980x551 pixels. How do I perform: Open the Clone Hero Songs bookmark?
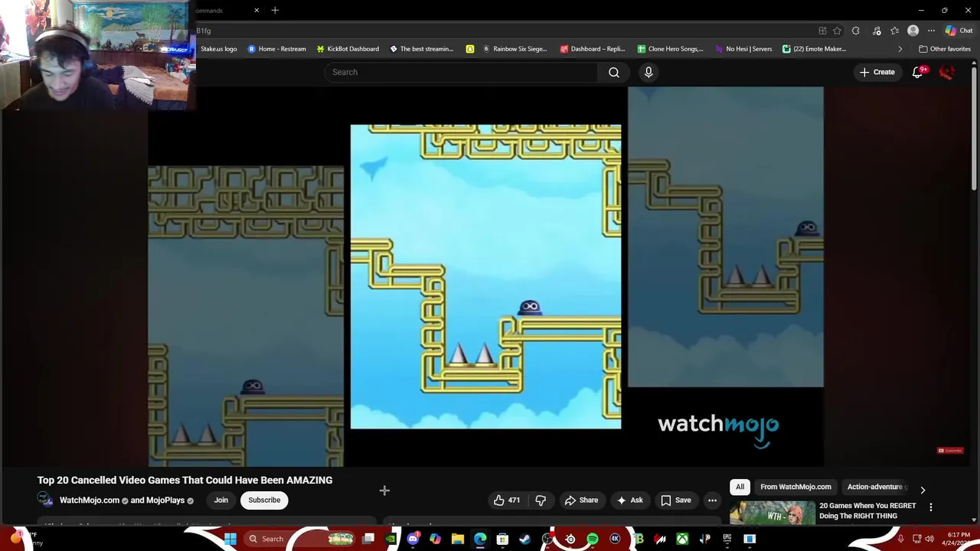(x=670, y=49)
